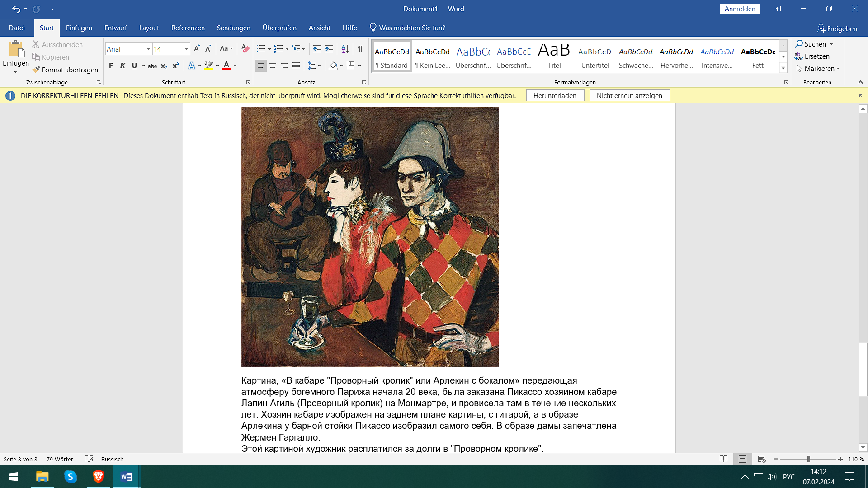Image resolution: width=868 pixels, height=488 pixels.
Task: Open the Überprüfen ribbon tab
Action: (279, 28)
